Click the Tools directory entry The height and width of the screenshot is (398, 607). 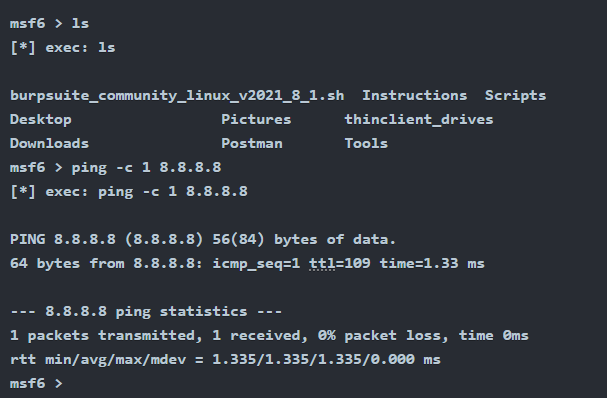tap(366, 143)
